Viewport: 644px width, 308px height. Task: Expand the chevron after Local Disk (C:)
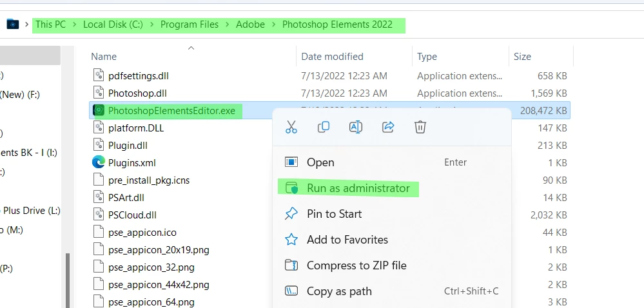coord(151,24)
